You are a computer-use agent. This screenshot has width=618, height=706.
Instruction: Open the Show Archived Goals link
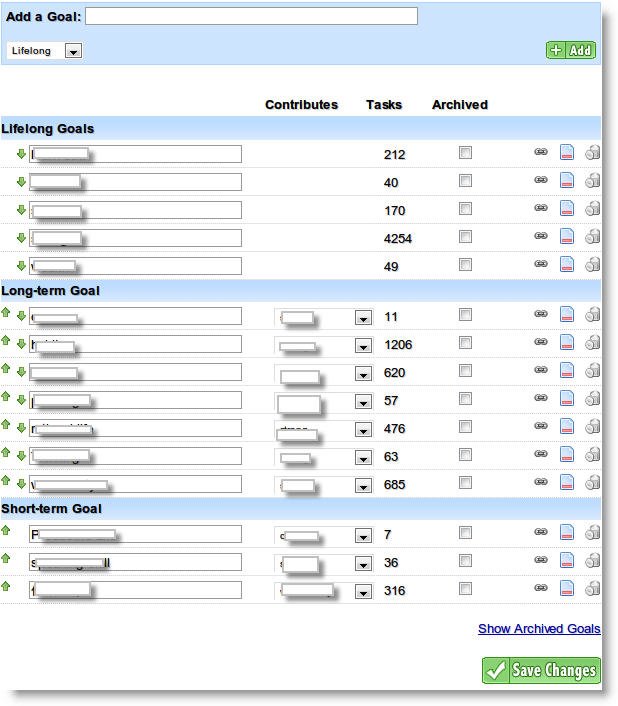539,629
